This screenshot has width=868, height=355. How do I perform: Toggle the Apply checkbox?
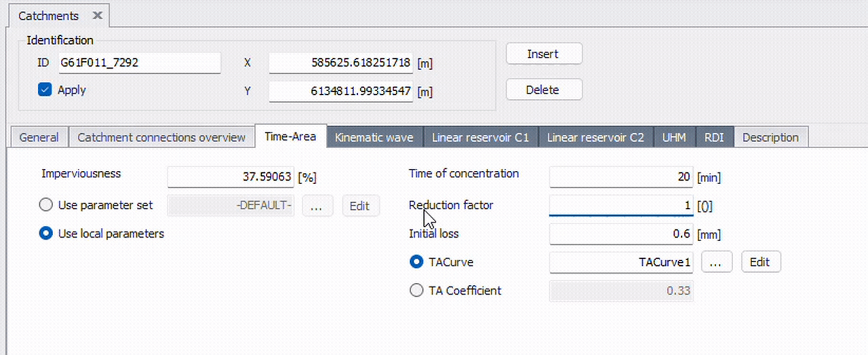coord(45,90)
